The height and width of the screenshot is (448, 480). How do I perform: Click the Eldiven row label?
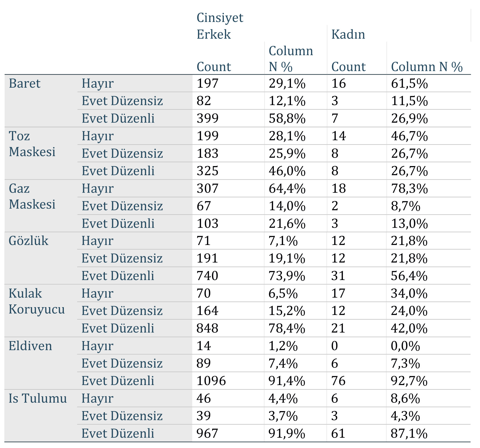(x=30, y=346)
